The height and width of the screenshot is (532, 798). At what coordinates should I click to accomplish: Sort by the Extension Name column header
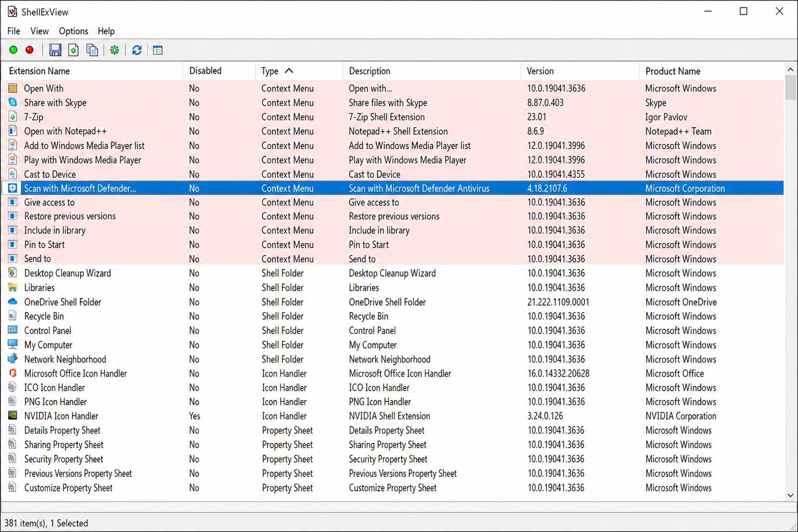coord(92,71)
